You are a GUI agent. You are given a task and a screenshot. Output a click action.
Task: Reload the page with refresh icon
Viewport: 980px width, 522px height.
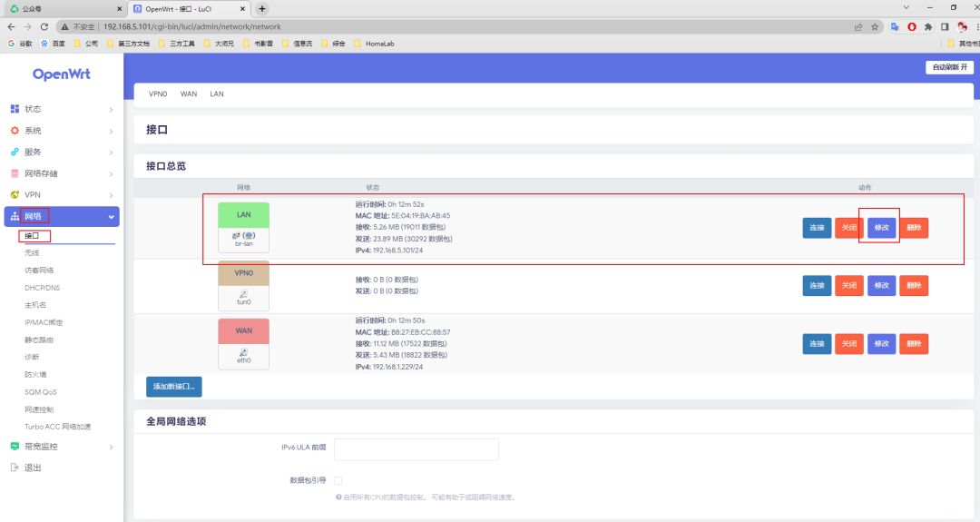[44, 27]
